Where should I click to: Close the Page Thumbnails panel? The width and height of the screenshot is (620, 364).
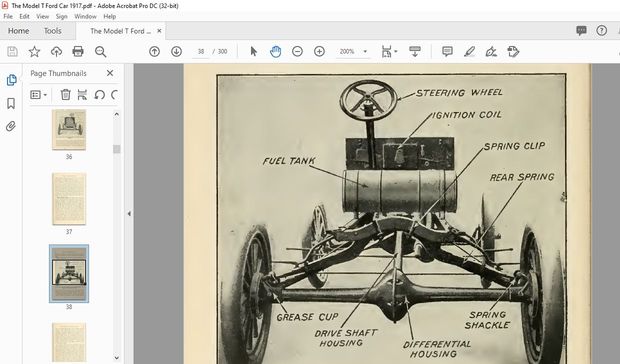point(110,73)
